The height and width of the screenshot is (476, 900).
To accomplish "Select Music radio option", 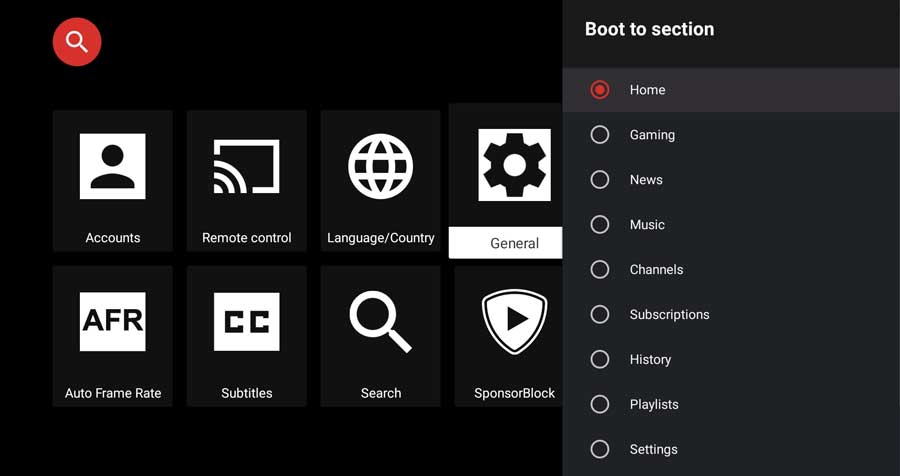I will [731, 225].
